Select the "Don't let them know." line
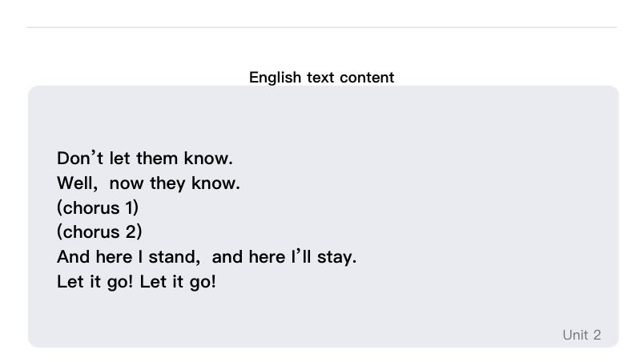The image size is (644, 362). tap(145, 158)
